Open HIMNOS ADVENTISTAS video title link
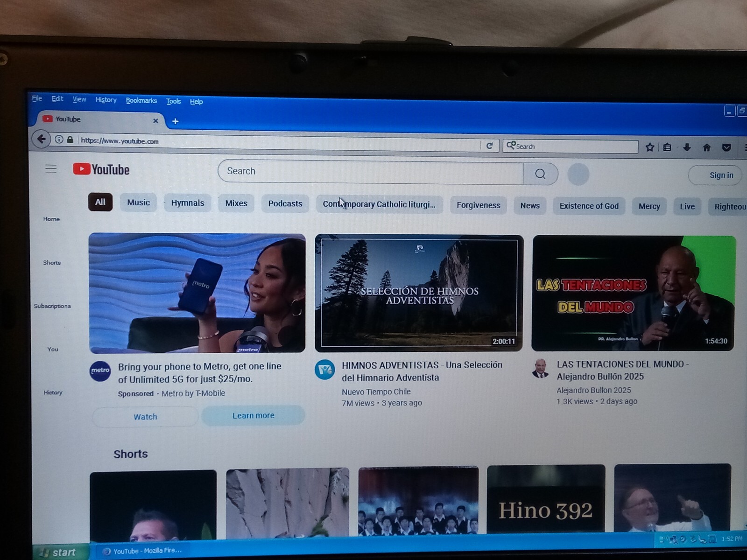This screenshot has width=747, height=560. click(x=422, y=371)
